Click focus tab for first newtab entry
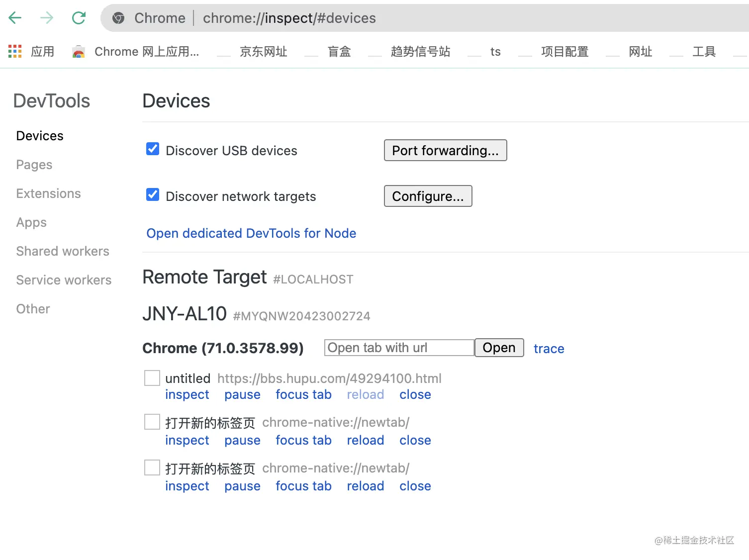The width and height of the screenshot is (749, 560). click(303, 440)
